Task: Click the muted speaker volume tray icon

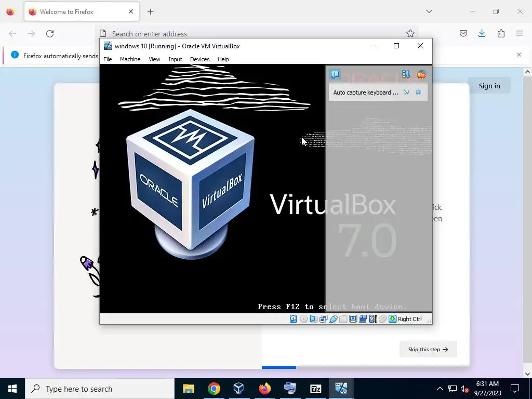Action: 464,389
